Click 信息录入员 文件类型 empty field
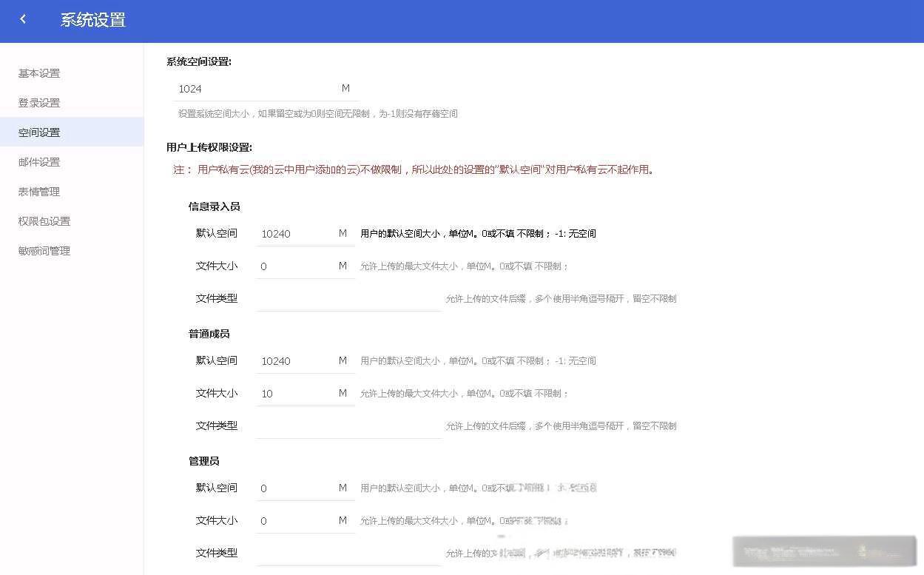Viewport: 924px width, 575px height. click(348, 299)
